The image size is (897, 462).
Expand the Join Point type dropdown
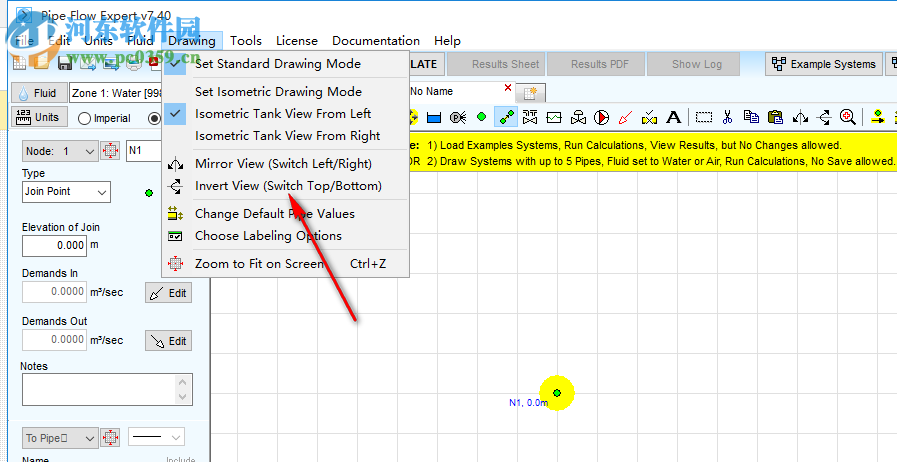(103, 192)
